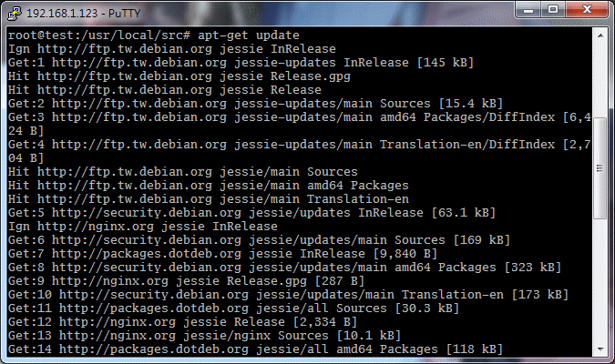Image resolution: width=615 pixels, height=364 pixels.
Task: Click the 'root@test:/usr/local/src#' prompt
Action: pyautogui.click(x=98, y=35)
